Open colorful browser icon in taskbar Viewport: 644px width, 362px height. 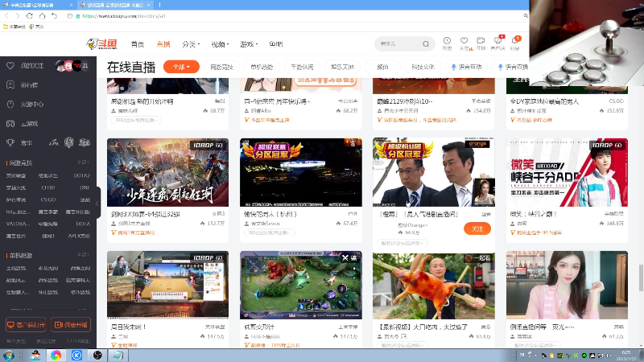56,355
